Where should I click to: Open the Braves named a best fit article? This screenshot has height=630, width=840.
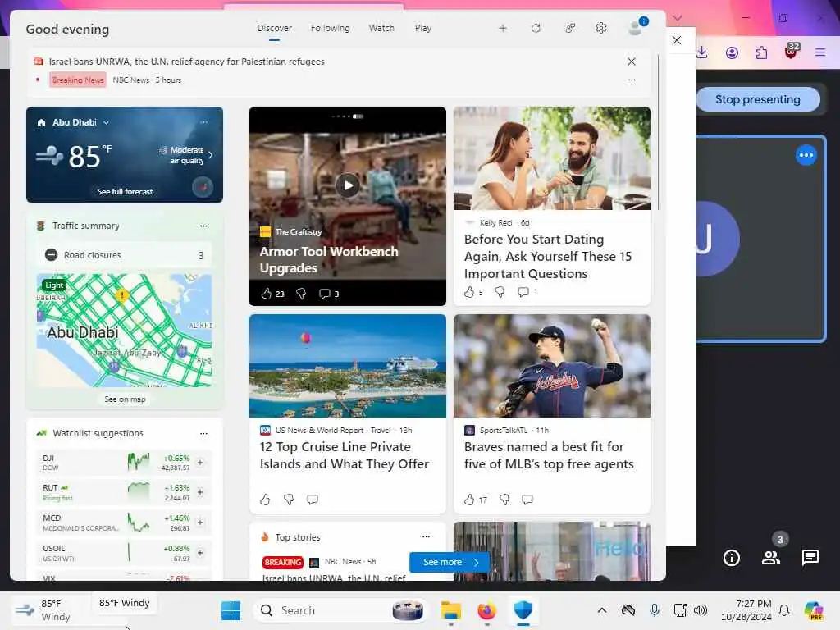[x=549, y=454]
